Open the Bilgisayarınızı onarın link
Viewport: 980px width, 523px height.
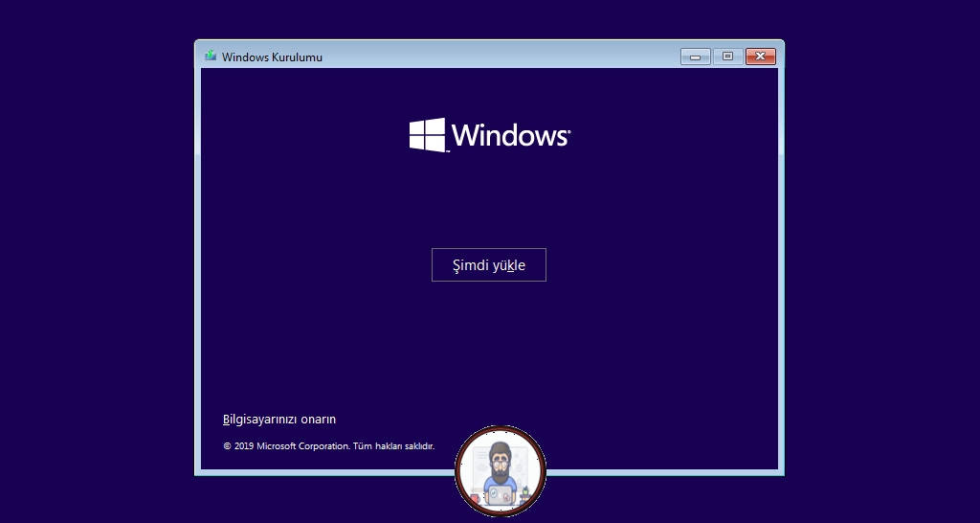[x=279, y=420]
